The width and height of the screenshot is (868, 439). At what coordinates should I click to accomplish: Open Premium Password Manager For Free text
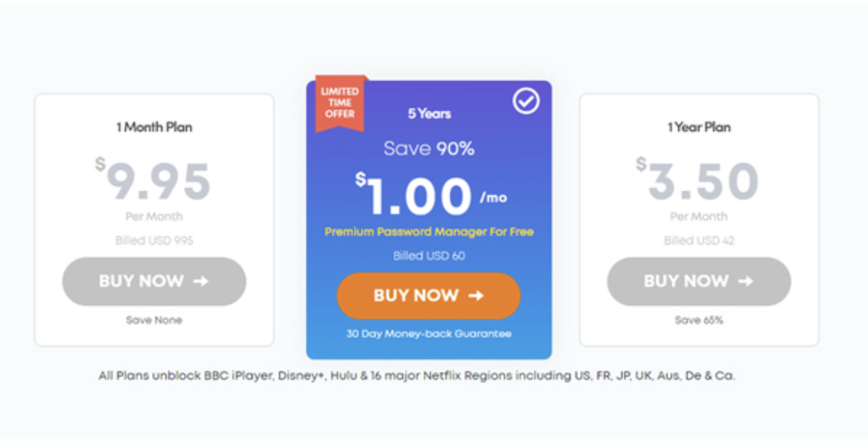[429, 232]
